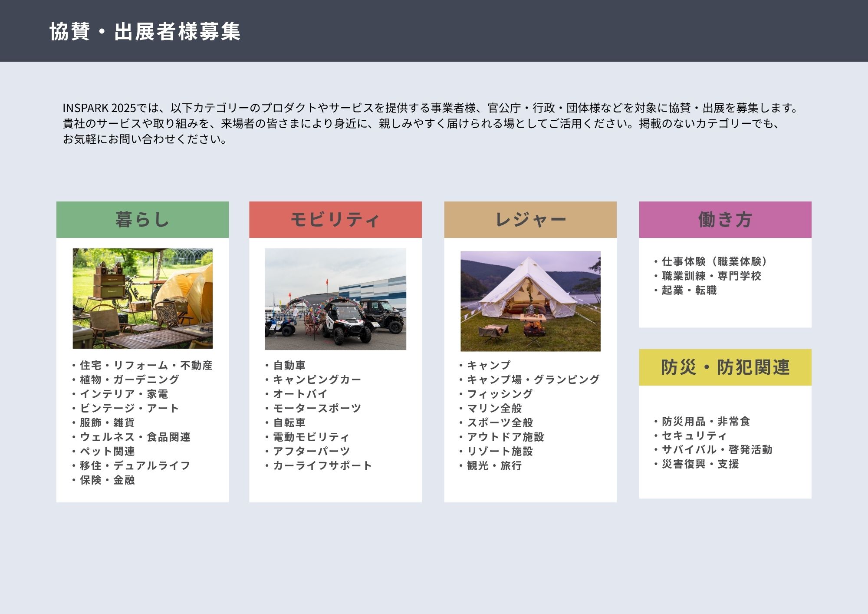Image resolution: width=868 pixels, height=614 pixels.
Task: Click カーライフサポート list item
Action: [318, 465]
